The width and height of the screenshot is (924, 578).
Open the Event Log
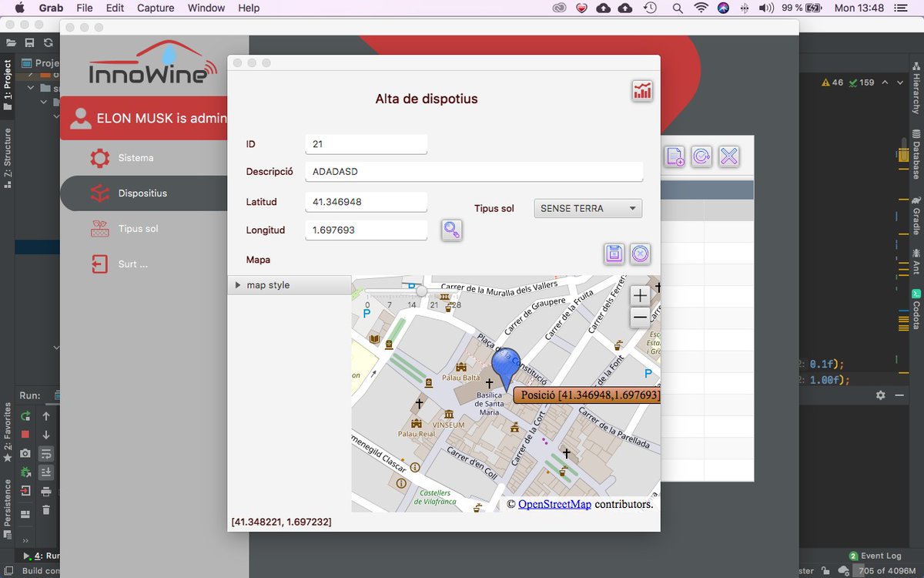click(x=875, y=556)
